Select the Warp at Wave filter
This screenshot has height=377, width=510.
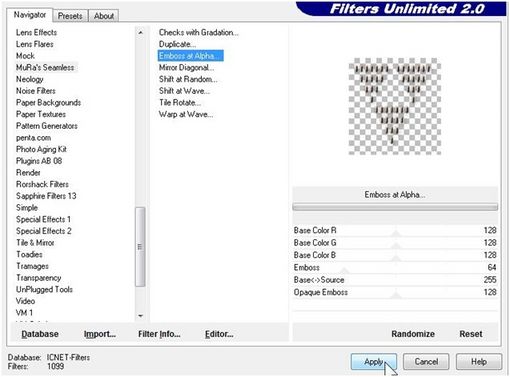(x=186, y=114)
